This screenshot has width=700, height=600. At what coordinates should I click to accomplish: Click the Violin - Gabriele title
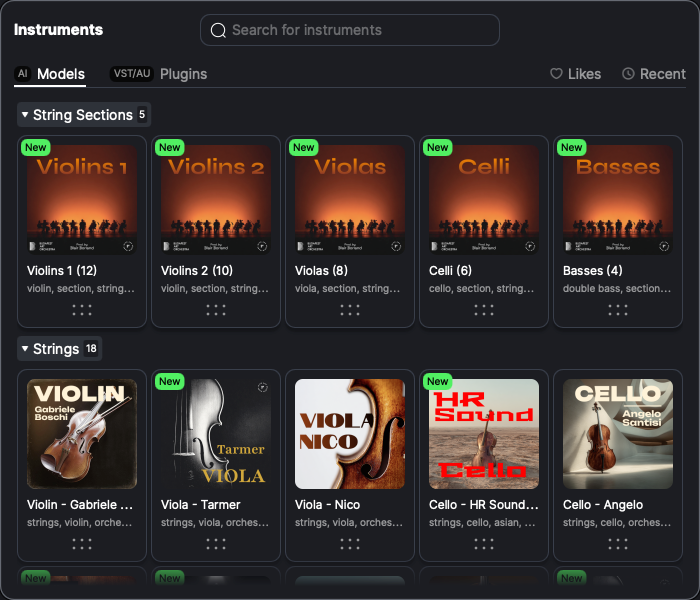pos(80,504)
